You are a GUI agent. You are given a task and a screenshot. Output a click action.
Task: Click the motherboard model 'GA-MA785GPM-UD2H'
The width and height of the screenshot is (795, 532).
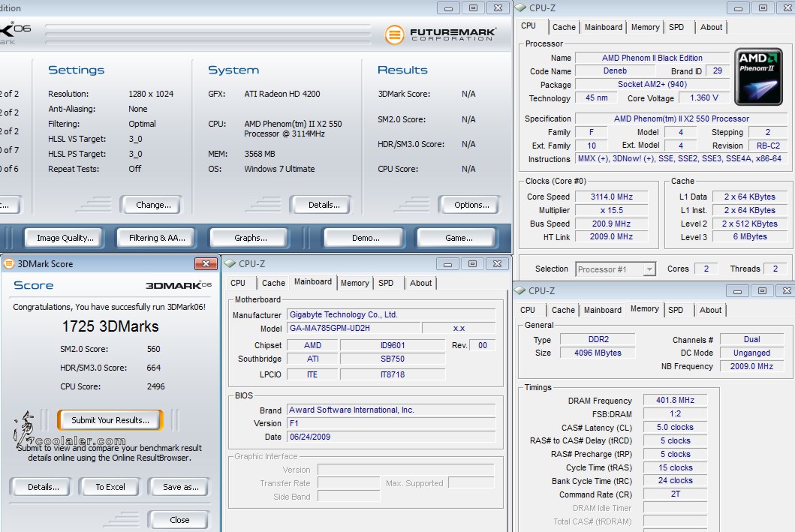coord(354,329)
